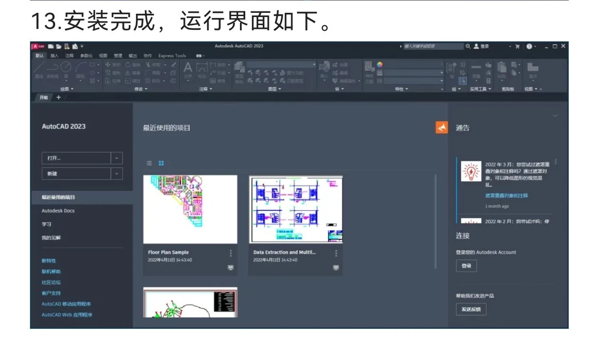This screenshot has width=594, height=364.
Task: Click the object color wheel in Properties panel
Action: tap(380, 65)
